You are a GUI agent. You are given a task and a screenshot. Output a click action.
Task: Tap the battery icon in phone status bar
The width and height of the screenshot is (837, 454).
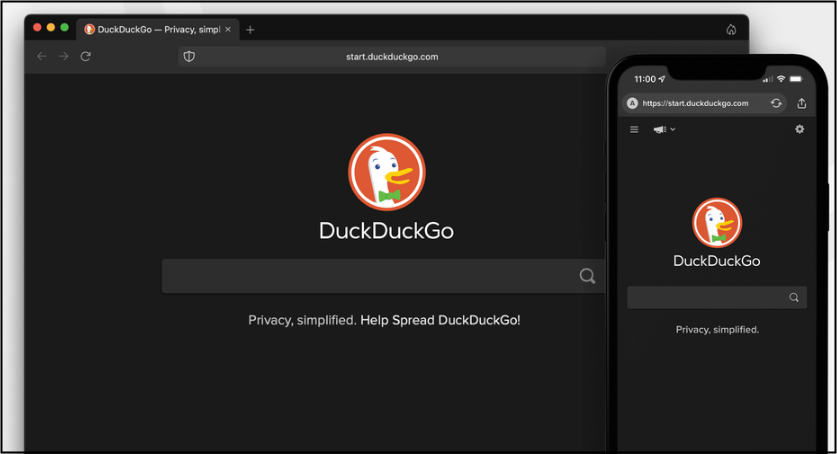click(796, 79)
